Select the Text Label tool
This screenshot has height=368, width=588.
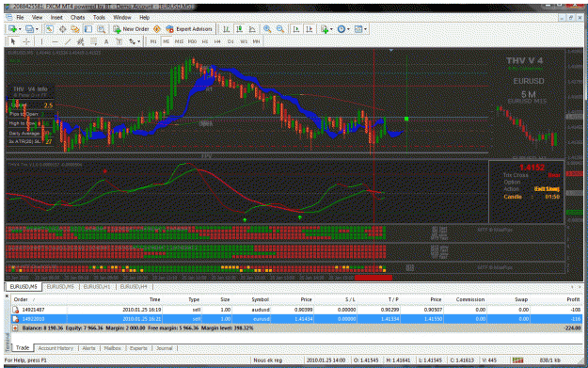click(119, 41)
